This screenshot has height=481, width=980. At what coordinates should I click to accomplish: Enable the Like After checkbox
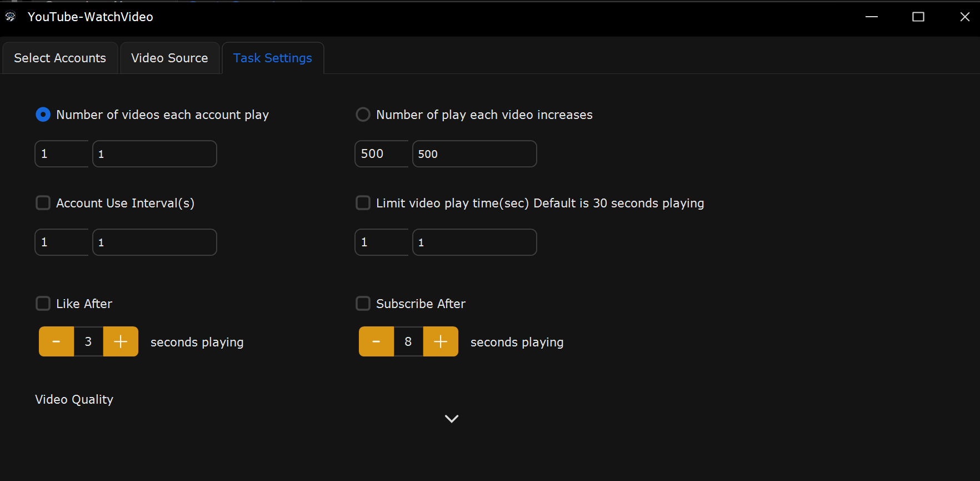point(43,304)
